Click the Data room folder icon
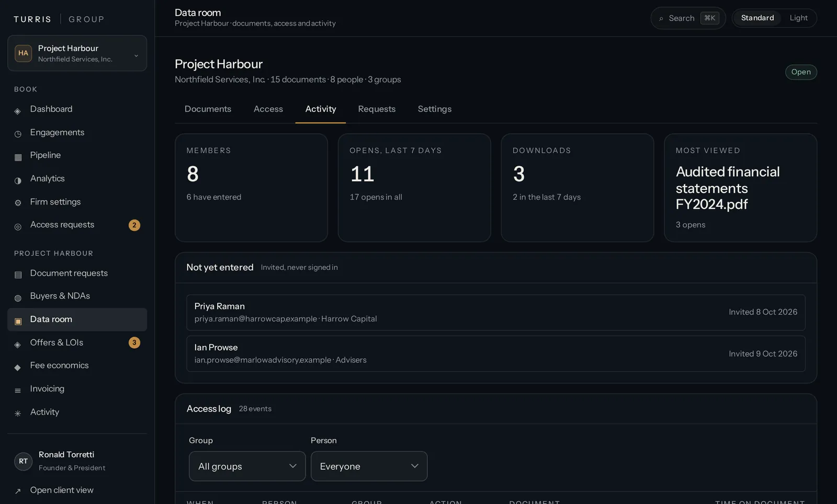837x504 pixels. [x=18, y=321]
